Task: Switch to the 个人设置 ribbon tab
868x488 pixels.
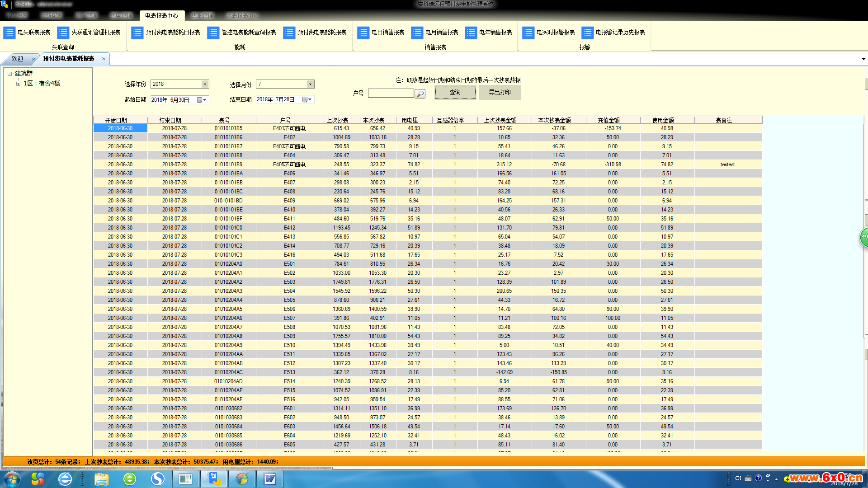Action: [17, 15]
